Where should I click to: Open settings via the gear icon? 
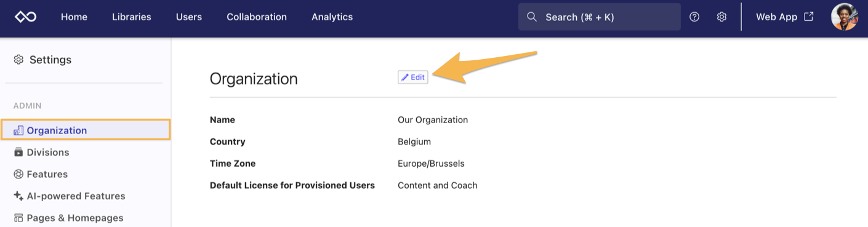pos(721,17)
